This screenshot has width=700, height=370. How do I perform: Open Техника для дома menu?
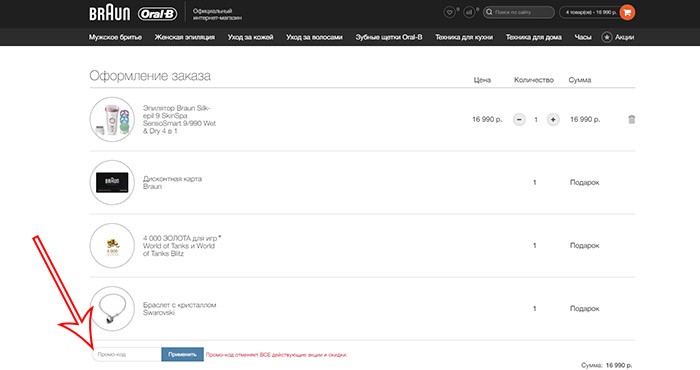[x=534, y=37]
